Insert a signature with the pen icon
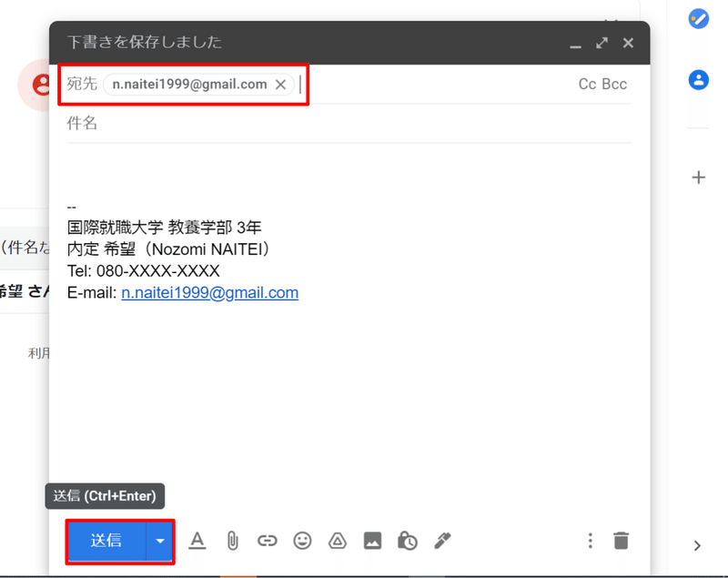Image resolution: width=728 pixels, height=578 pixels. pos(442,540)
